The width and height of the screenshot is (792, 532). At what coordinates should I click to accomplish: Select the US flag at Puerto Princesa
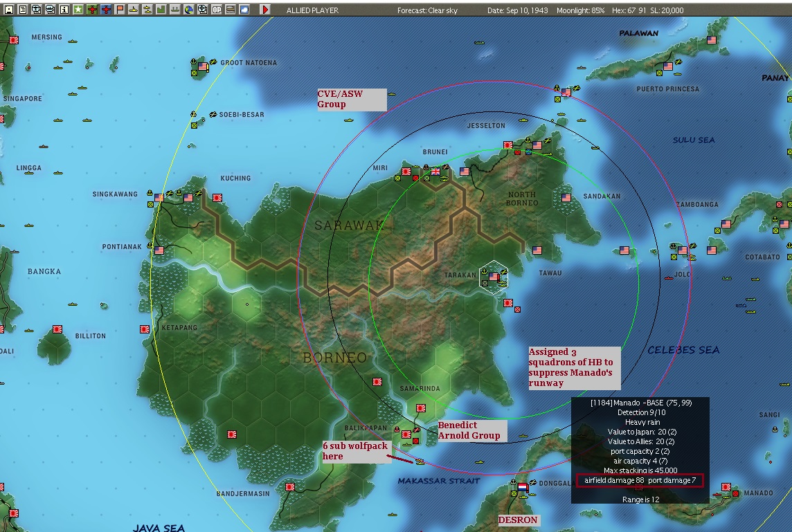click(668, 66)
